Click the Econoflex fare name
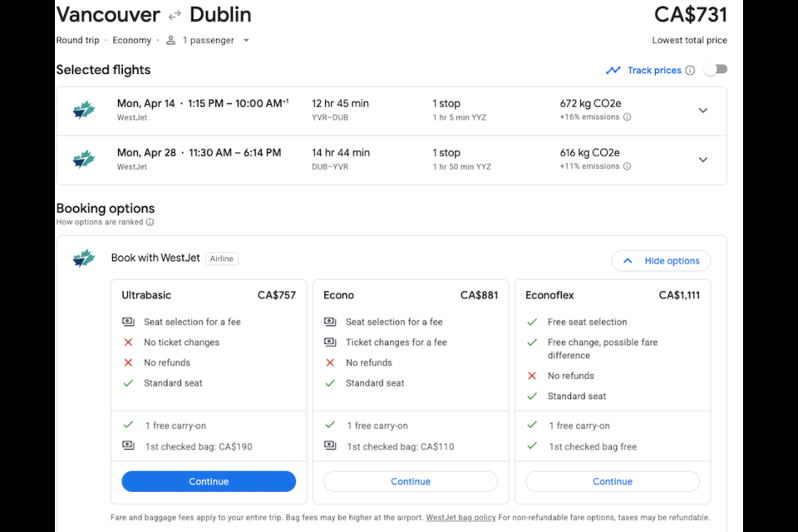The image size is (798, 532). point(549,295)
